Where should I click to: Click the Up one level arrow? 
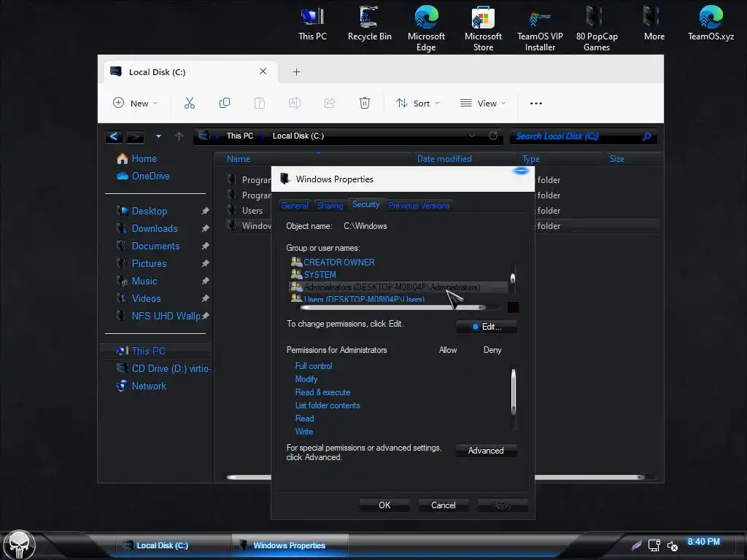pos(179,136)
